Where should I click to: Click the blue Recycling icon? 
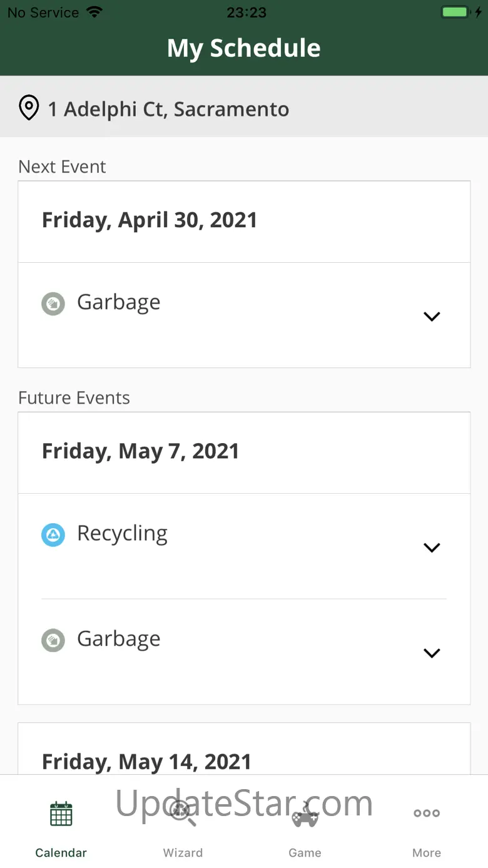53,535
